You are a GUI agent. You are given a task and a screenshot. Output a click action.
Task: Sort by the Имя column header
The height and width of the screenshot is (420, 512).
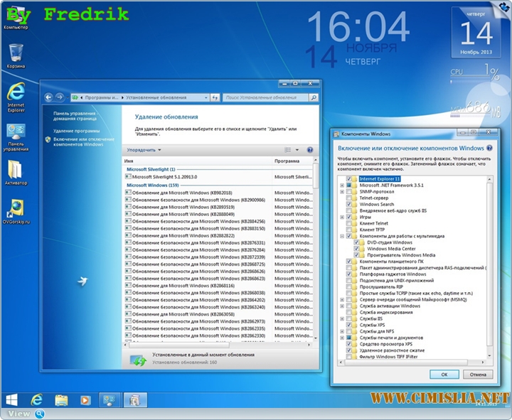pyautogui.click(x=197, y=161)
